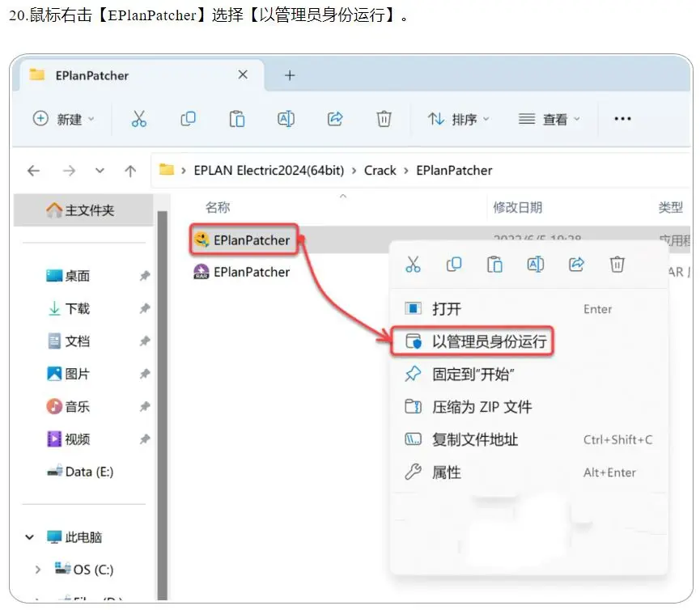This screenshot has width=700, height=610.
Task: Unpin 桌面 using its pin icon
Action: pyautogui.click(x=144, y=276)
